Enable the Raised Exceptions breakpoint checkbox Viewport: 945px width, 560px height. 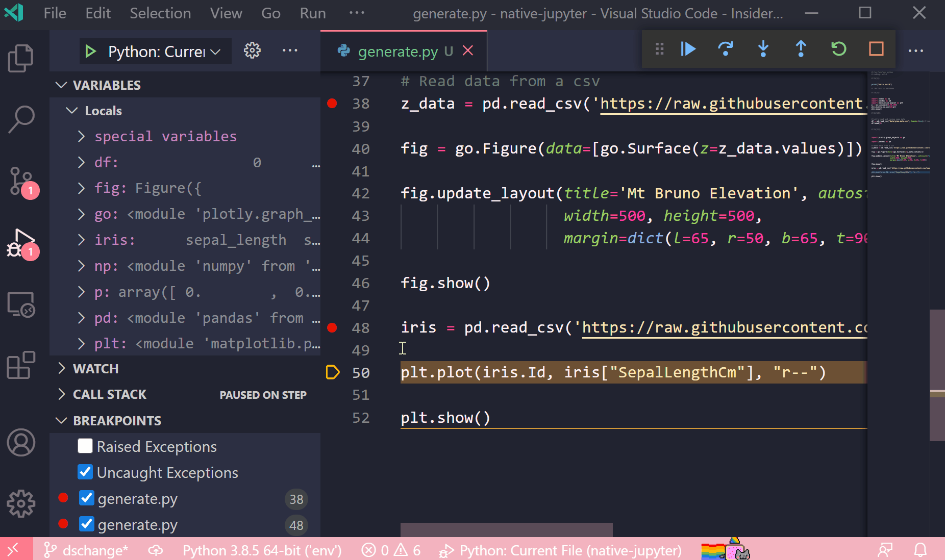(x=85, y=446)
